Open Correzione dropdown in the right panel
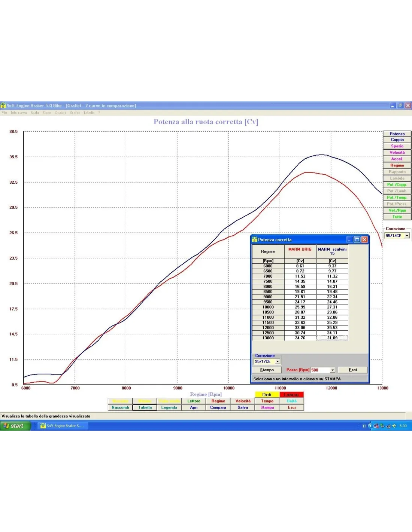The height and width of the screenshot is (532, 412). pos(407,236)
